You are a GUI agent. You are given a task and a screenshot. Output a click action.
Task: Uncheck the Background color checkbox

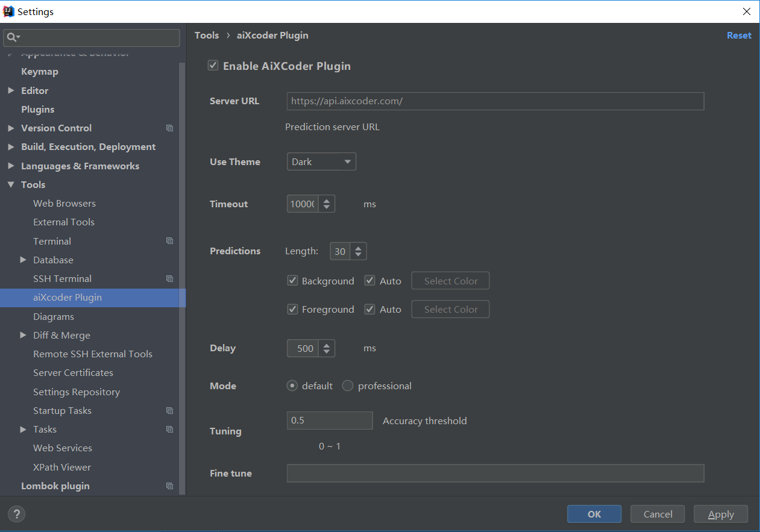coord(292,280)
